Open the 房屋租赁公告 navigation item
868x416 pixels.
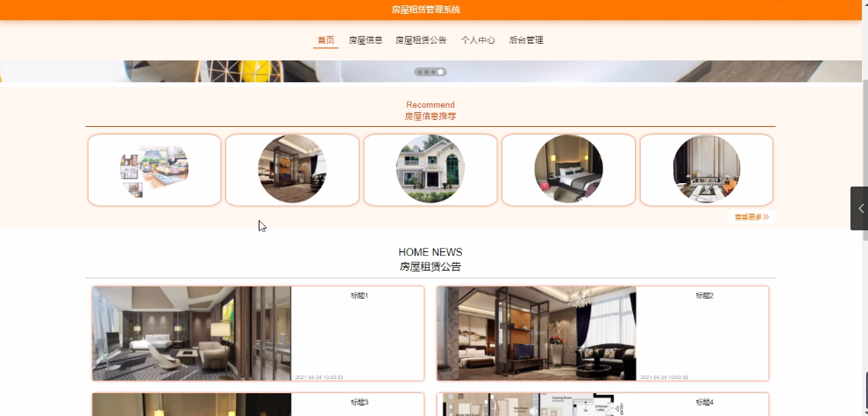[421, 40]
